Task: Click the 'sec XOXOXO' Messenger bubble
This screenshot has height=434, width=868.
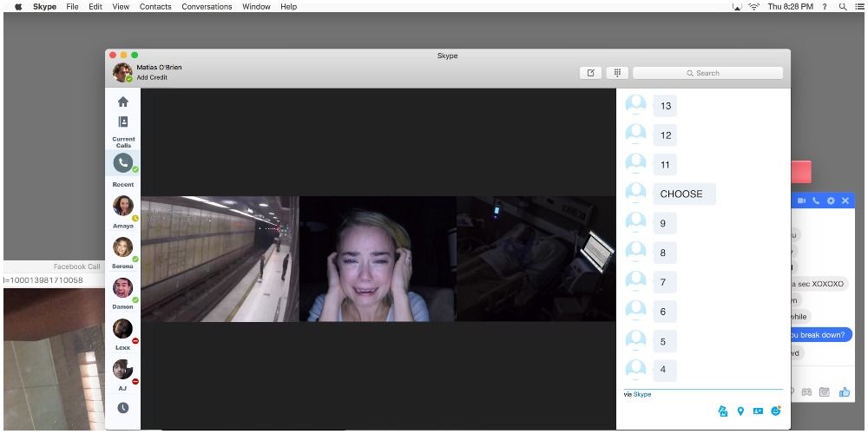Action: (820, 284)
